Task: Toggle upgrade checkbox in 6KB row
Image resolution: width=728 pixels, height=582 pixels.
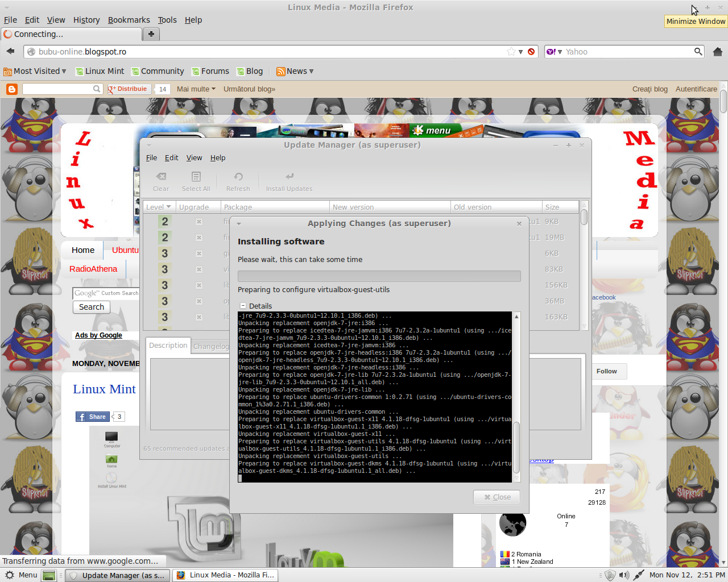Action: (x=199, y=253)
